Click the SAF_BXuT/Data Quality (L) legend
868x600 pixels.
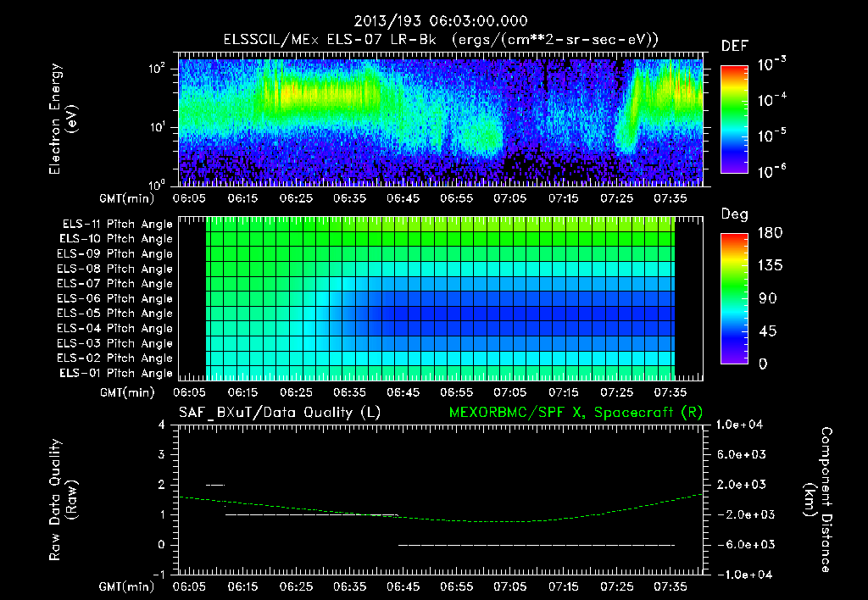click(x=280, y=413)
